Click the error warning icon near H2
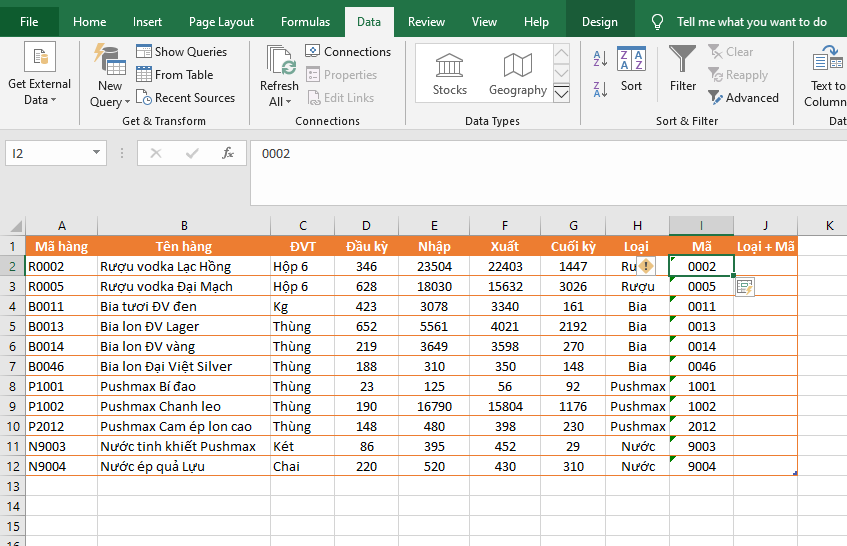The width and height of the screenshot is (847, 546). click(x=646, y=266)
